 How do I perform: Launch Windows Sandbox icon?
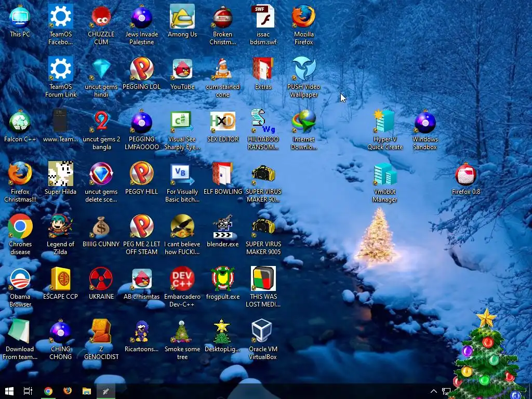(x=425, y=122)
